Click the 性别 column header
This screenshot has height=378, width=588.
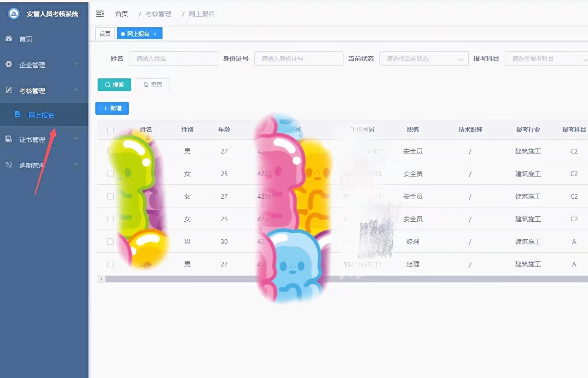coord(187,130)
